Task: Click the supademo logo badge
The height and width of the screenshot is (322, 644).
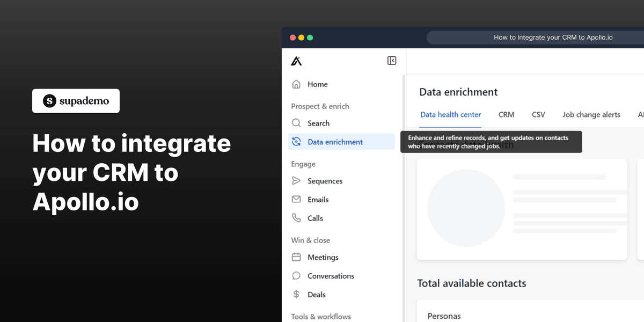Action: (76, 101)
